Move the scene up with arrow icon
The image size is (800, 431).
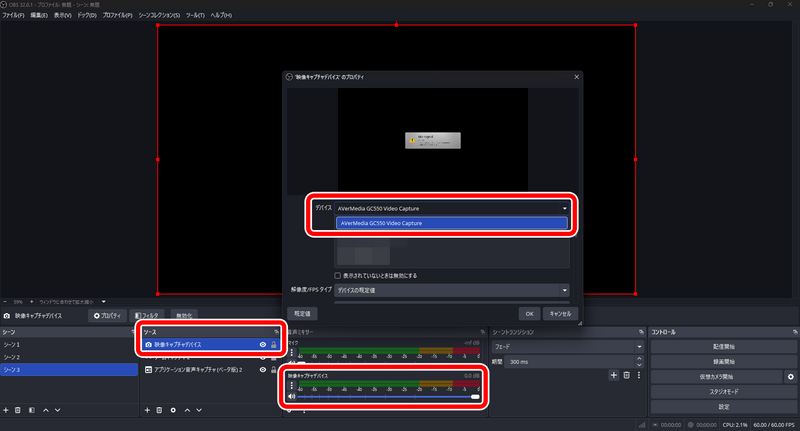tap(46, 410)
